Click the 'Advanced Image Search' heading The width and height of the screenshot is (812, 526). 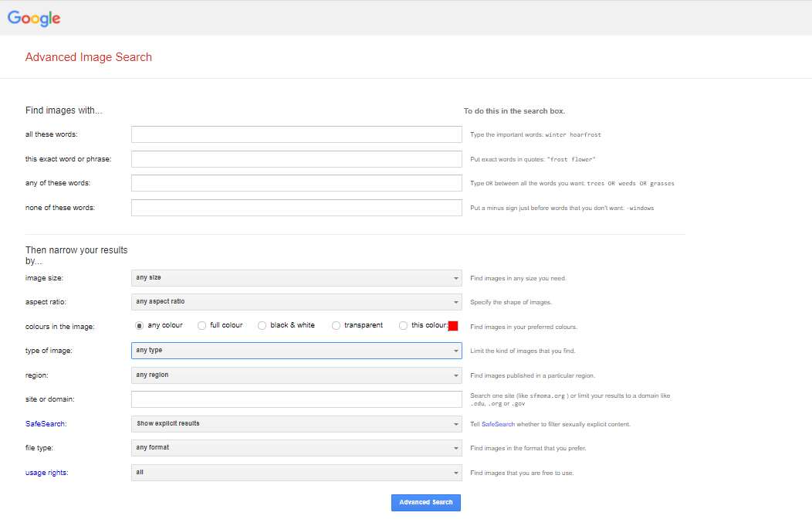click(x=89, y=57)
